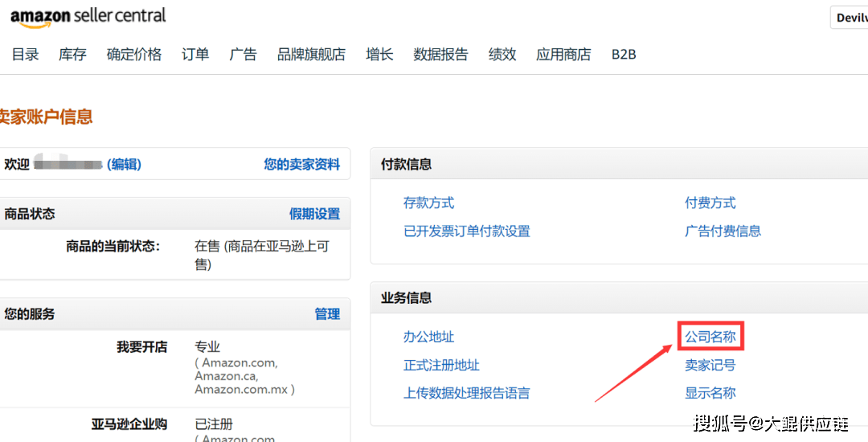Screen dimensions: 868x442
Task: Click the 亚马逊企业购 label
Action: pyautogui.click(x=129, y=424)
